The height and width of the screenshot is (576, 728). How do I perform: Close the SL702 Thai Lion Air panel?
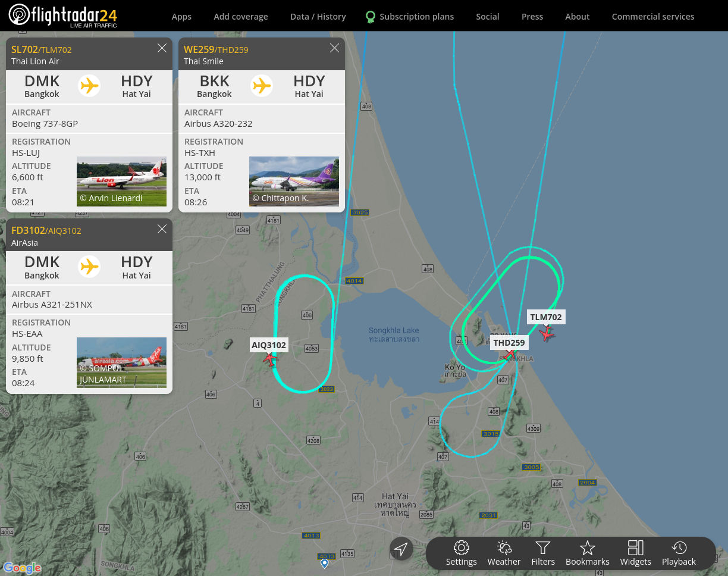[x=162, y=48]
